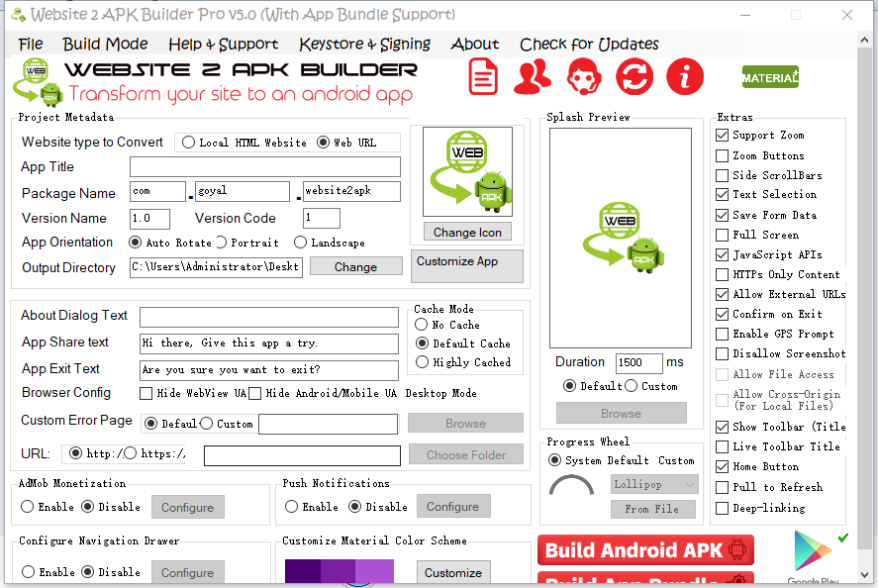The image size is (878, 588).
Task: Click the Google Play logo icon
Action: (x=813, y=551)
